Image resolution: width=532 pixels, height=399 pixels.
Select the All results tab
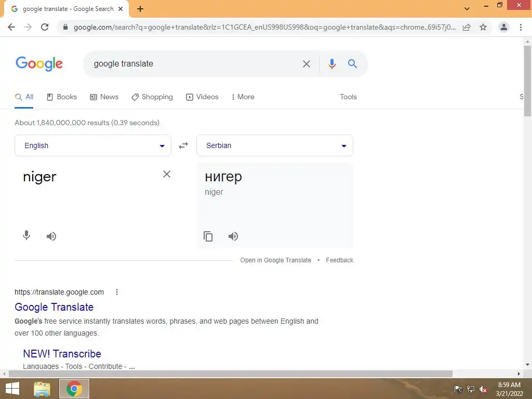click(x=24, y=97)
